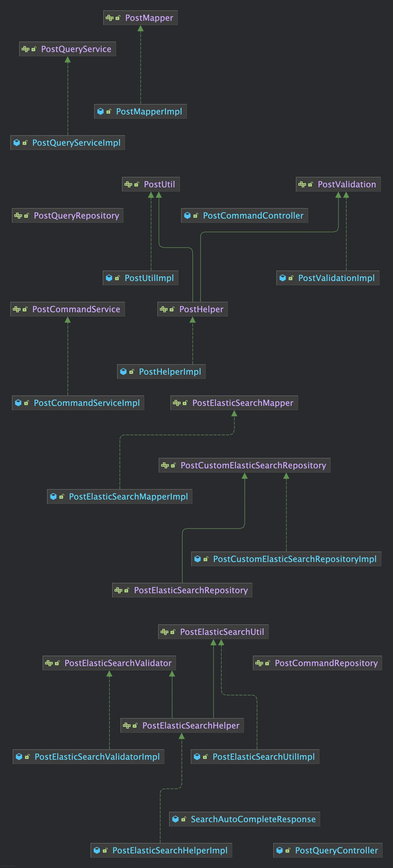Click the class icon of PostElasticSearchHelperImpl

pos(97,851)
